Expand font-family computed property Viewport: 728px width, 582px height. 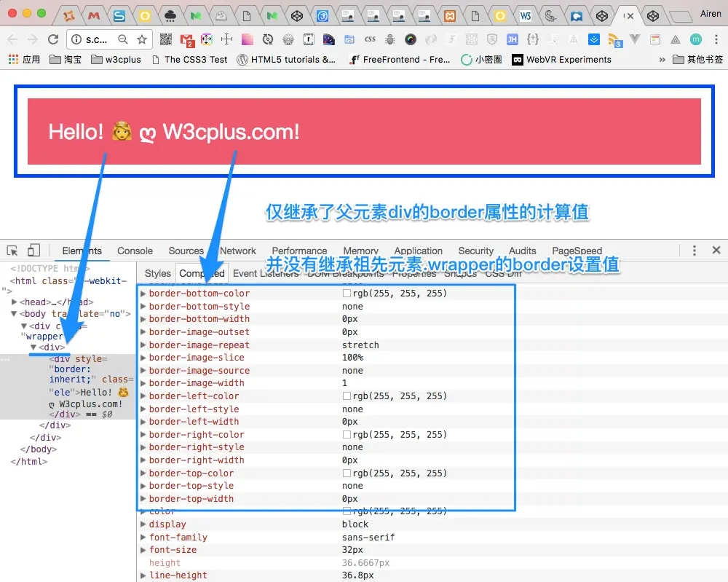(x=143, y=538)
